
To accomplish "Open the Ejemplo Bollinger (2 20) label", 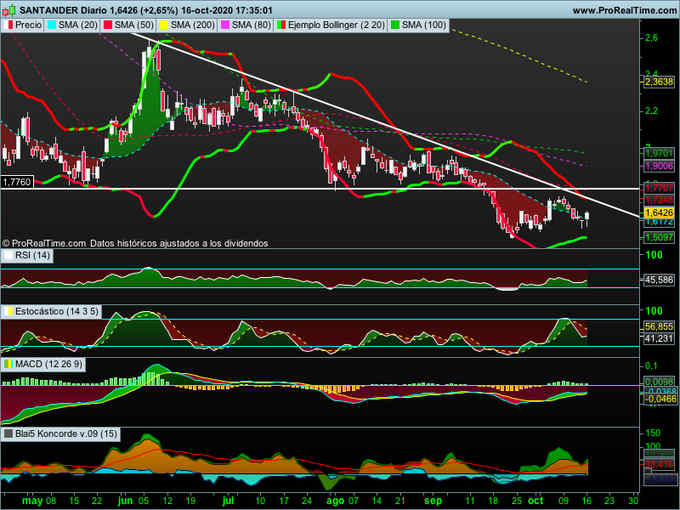I will pyautogui.click(x=337, y=25).
